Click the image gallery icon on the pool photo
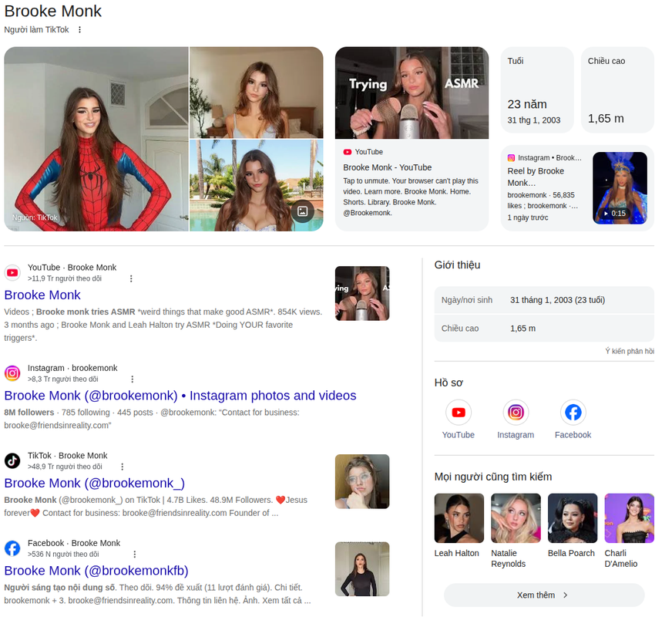This screenshot has height=617, width=672. coord(303,211)
